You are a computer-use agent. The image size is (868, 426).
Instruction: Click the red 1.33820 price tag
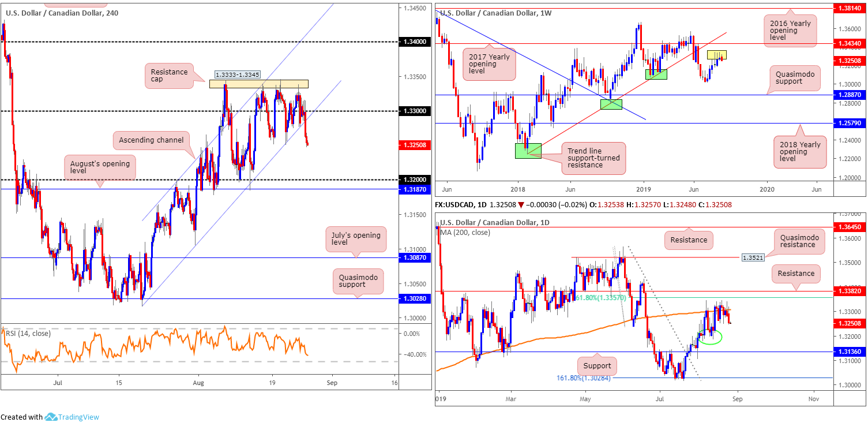point(850,292)
